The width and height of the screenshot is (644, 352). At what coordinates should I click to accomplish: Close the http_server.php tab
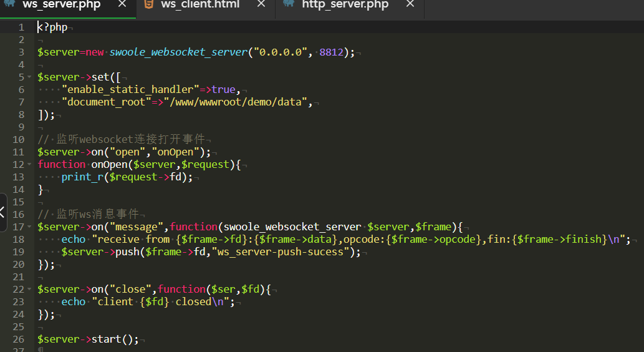coord(410,4)
